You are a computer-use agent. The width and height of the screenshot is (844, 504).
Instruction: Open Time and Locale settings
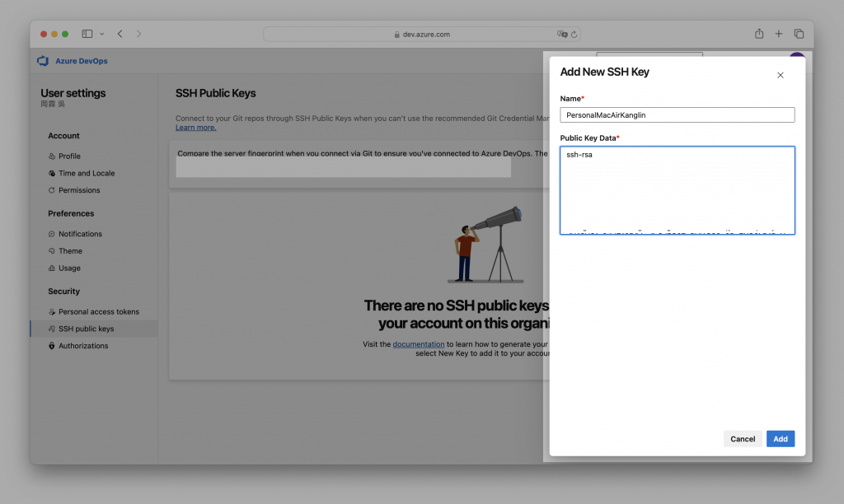tap(87, 173)
